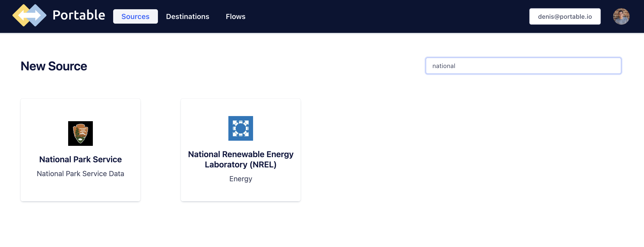The image size is (644, 247).
Task: Select the "National Renewable Energy Laboratory (NREL)" title
Action: pos(240,159)
